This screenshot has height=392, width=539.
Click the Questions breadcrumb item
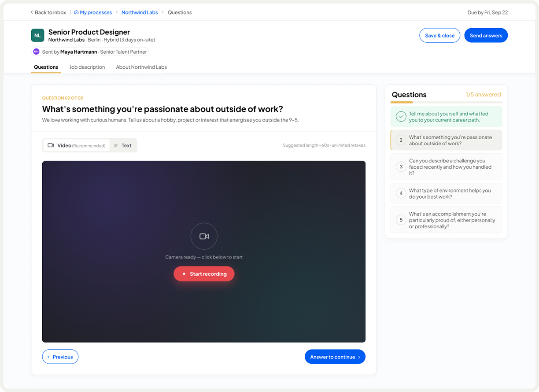(180, 12)
